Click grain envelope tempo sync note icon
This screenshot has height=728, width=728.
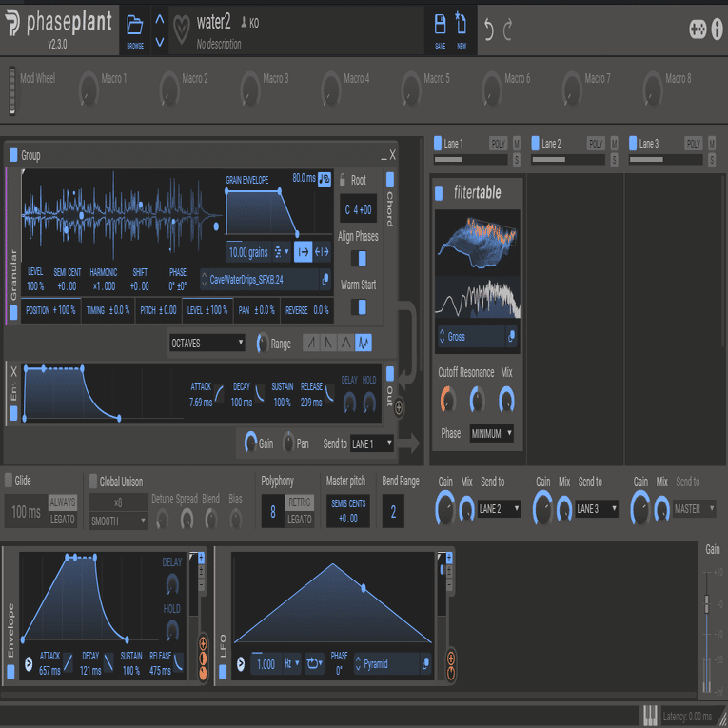325,179
